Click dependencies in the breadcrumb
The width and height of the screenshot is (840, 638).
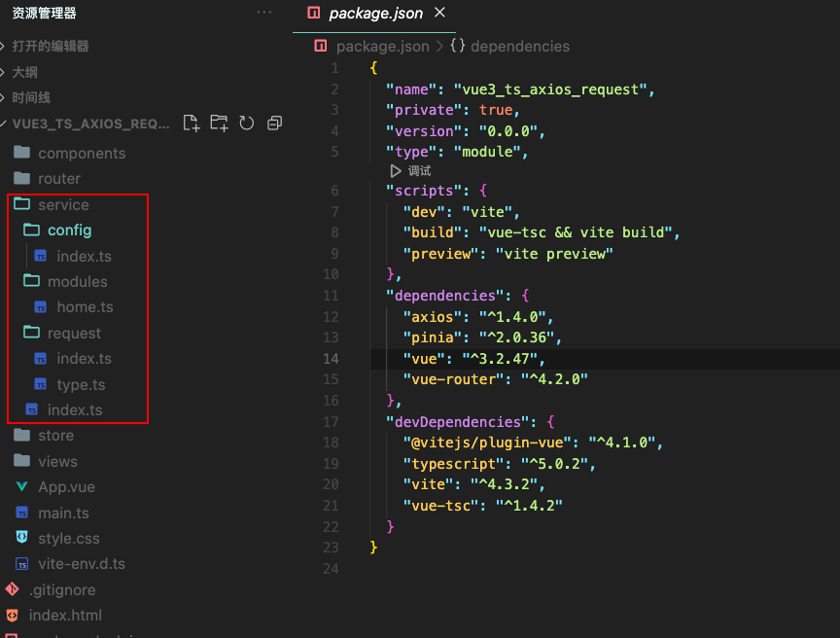[519, 47]
